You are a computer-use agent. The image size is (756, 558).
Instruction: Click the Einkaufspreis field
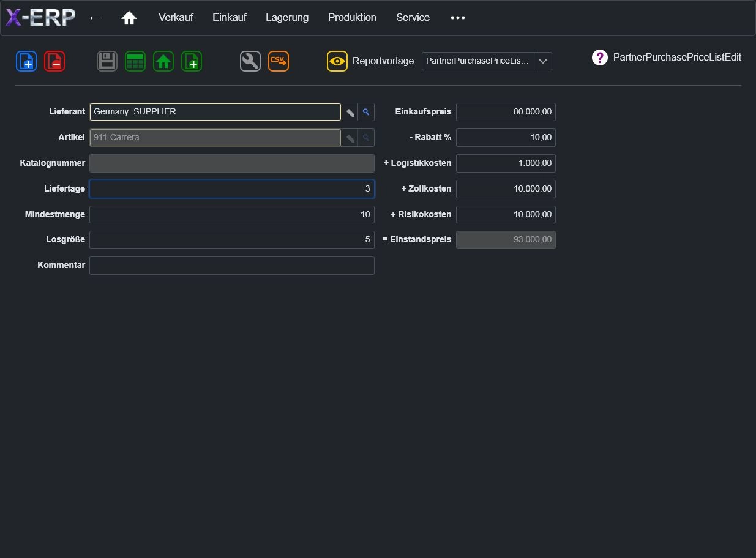click(506, 112)
